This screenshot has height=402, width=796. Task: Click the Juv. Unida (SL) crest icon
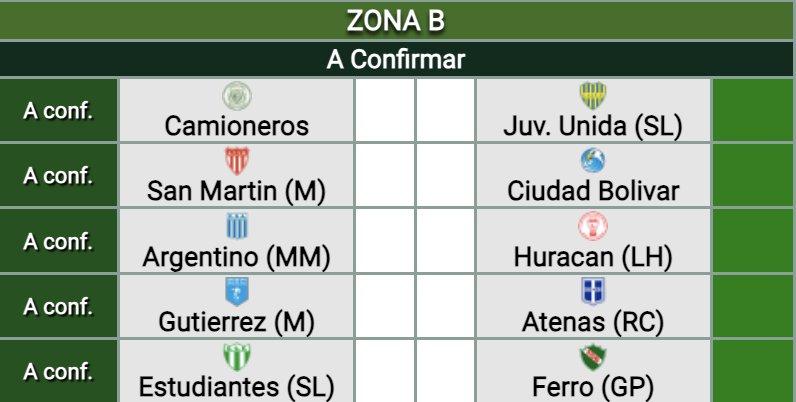click(x=593, y=96)
